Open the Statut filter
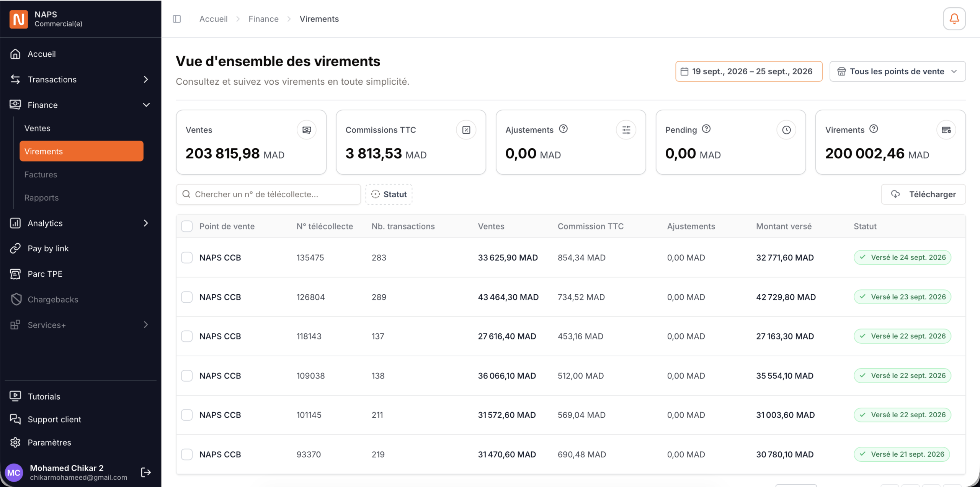 389,194
